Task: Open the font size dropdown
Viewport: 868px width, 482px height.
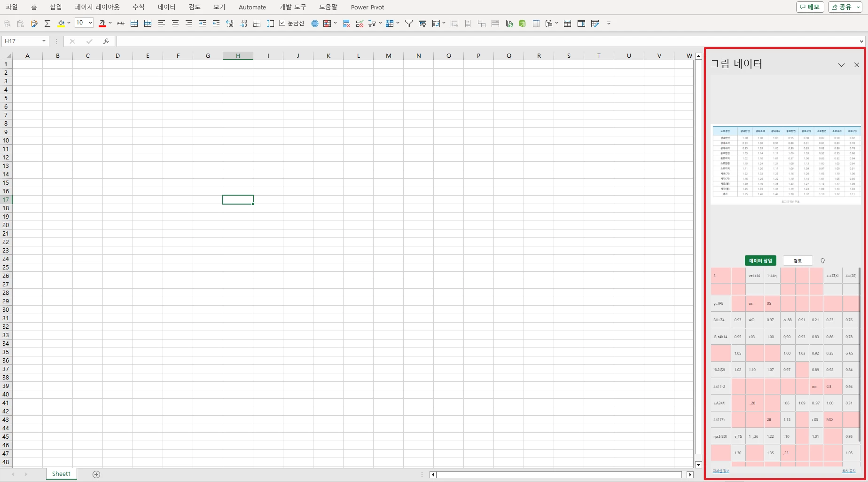Action: pyautogui.click(x=90, y=23)
